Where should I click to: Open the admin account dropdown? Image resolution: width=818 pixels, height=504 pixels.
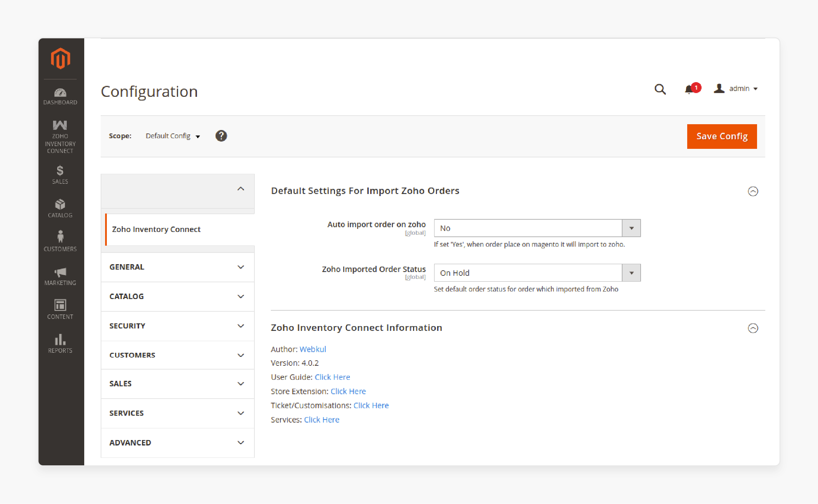[x=736, y=89]
